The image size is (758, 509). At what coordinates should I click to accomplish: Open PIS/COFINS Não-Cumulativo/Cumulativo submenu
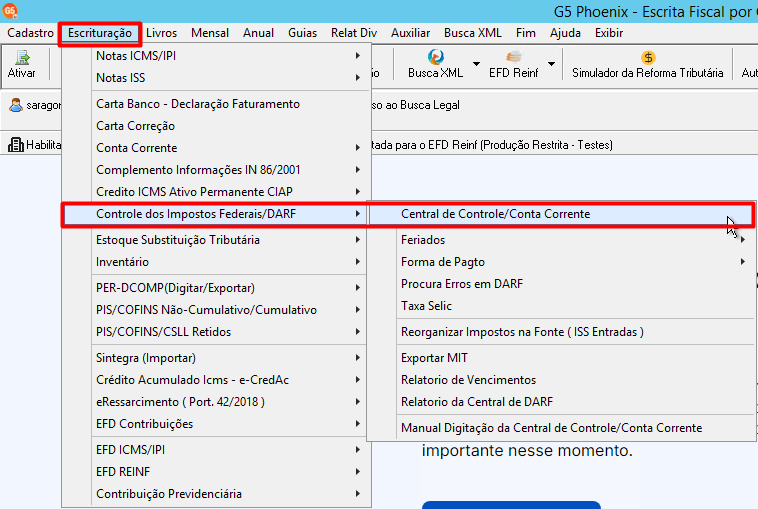click(x=216, y=309)
